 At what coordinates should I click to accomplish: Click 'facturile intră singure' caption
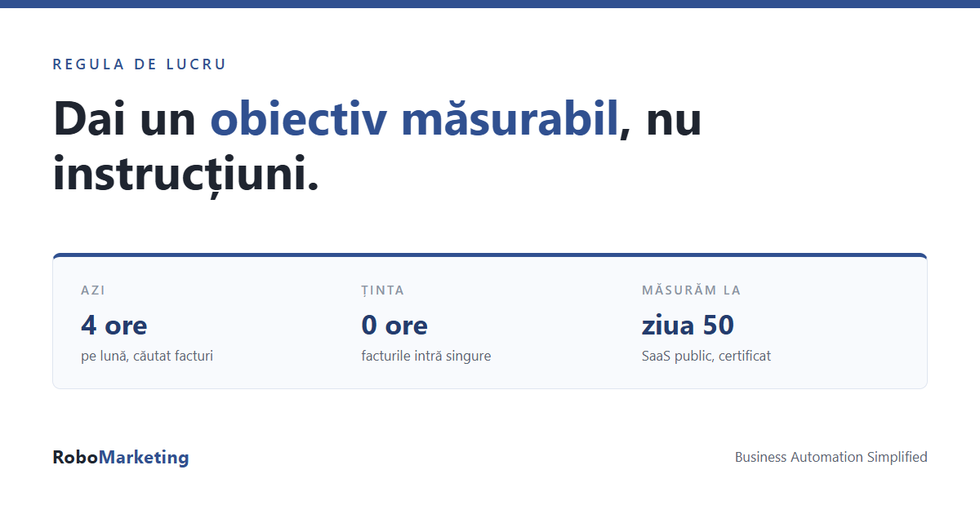[x=426, y=357]
